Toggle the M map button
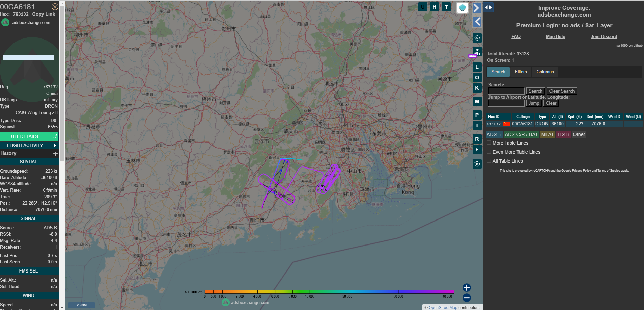Image resolution: width=644 pixels, height=310 pixels. point(477,102)
